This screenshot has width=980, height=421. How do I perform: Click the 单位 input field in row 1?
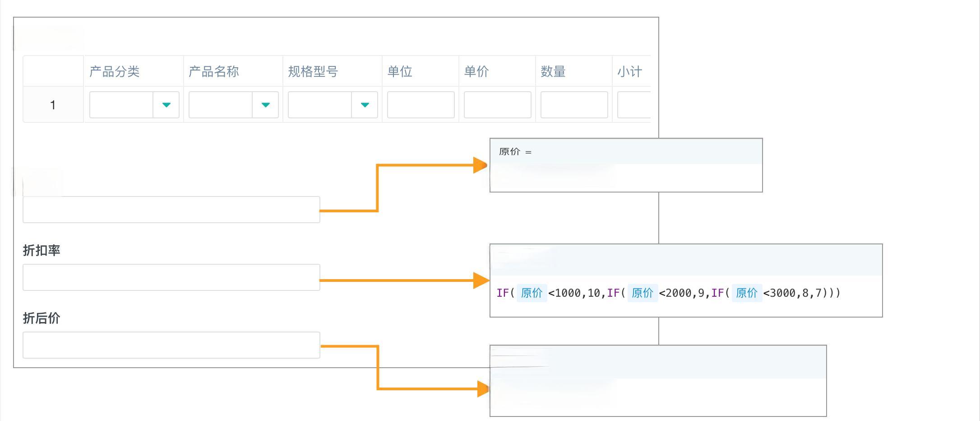click(420, 105)
